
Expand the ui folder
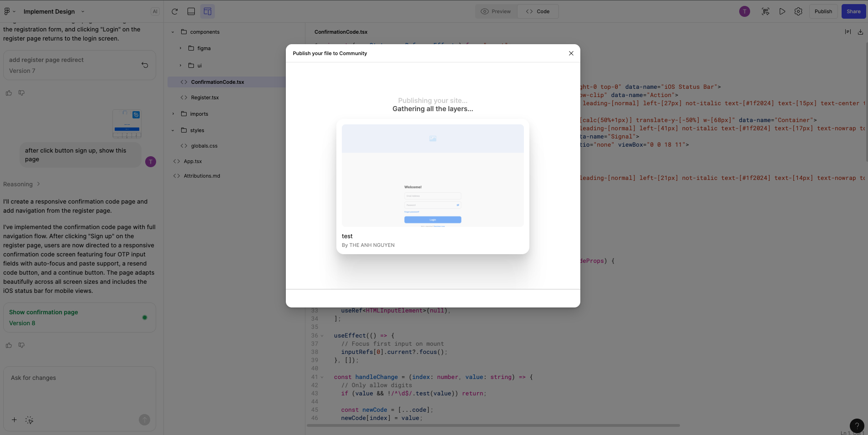tap(181, 66)
